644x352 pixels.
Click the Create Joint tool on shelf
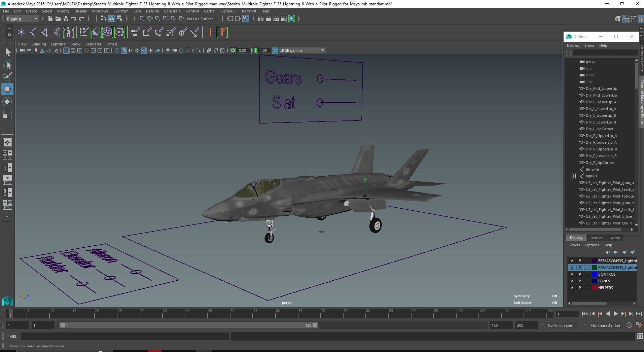pyautogui.click(x=33, y=32)
